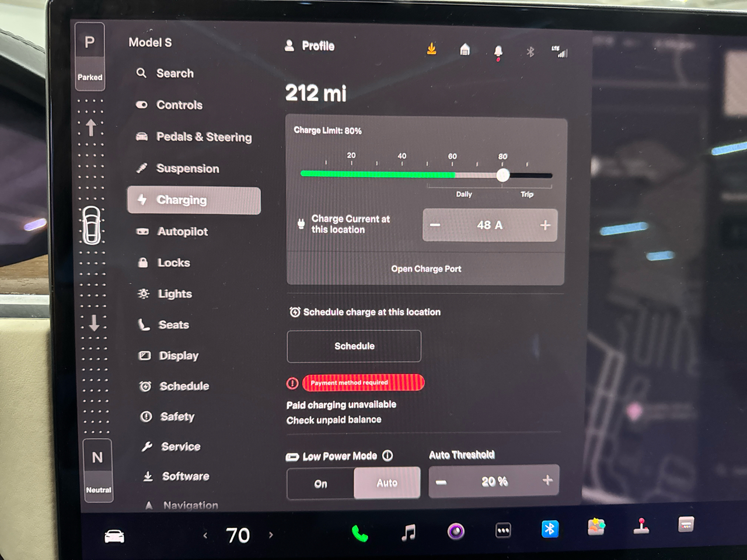Tap the car icon in bottom bar
Viewport: 747px width, 560px height.
pos(114,536)
